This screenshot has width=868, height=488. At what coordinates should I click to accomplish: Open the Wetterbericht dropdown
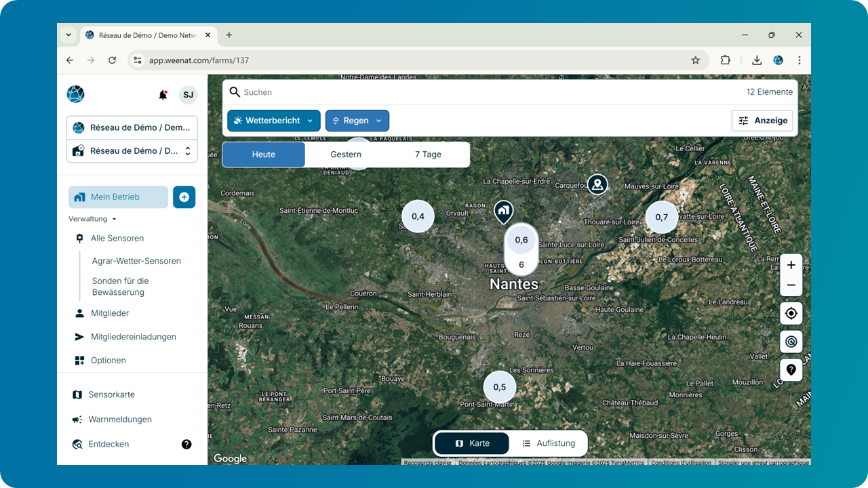(273, 121)
